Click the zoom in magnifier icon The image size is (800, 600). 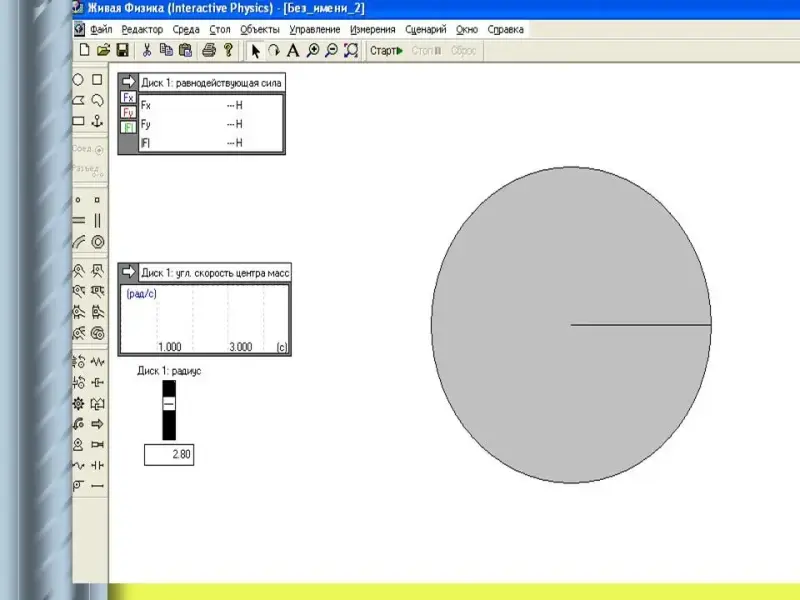(x=313, y=50)
